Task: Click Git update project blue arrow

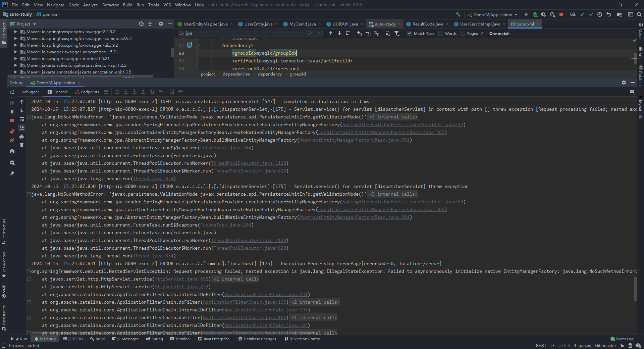Action: pos(582,14)
